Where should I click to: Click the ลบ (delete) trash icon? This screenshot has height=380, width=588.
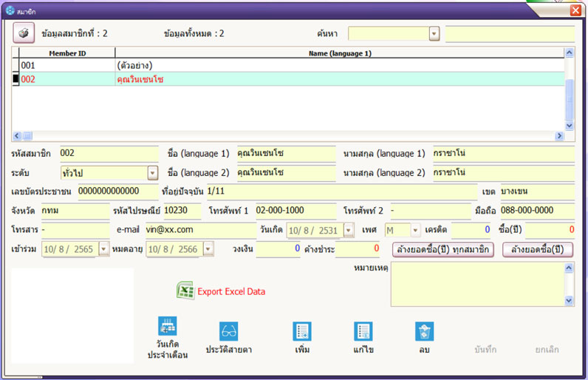(x=424, y=331)
